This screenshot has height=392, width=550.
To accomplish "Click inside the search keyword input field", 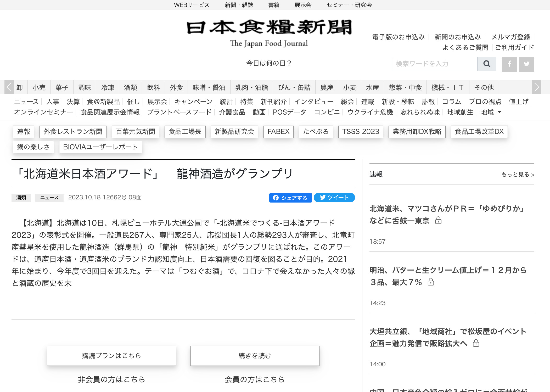I will click(x=434, y=64).
